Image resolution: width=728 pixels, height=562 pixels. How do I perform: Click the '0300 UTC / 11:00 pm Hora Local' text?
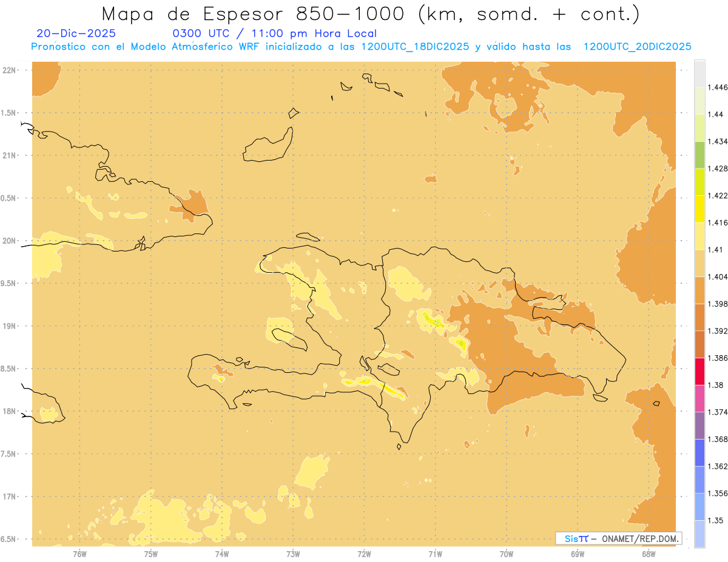click(x=275, y=33)
